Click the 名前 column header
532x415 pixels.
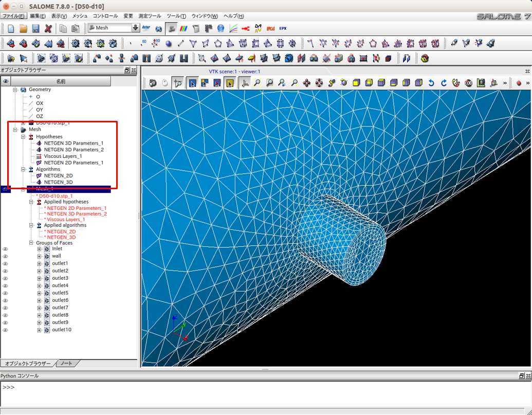[x=61, y=81]
